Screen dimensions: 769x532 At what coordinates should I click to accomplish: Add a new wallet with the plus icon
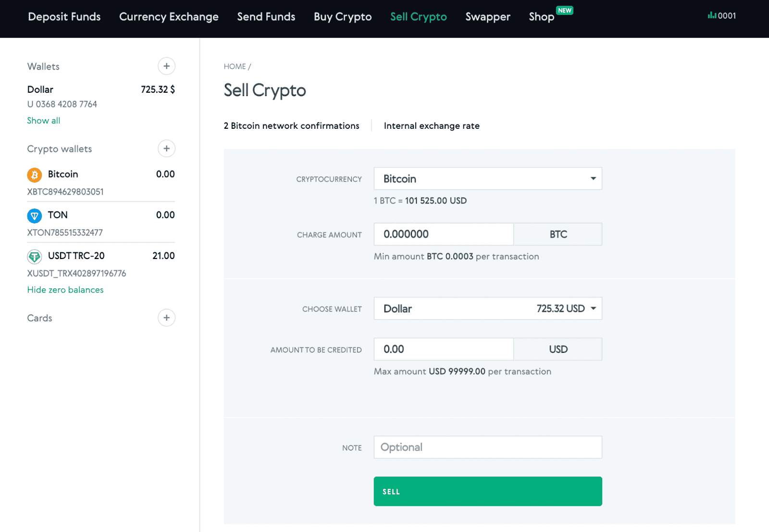(166, 66)
